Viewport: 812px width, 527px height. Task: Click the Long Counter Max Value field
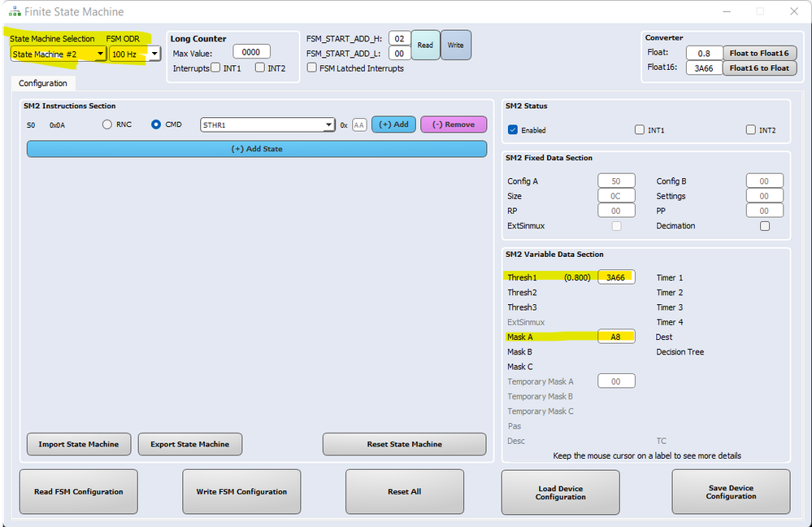point(251,52)
